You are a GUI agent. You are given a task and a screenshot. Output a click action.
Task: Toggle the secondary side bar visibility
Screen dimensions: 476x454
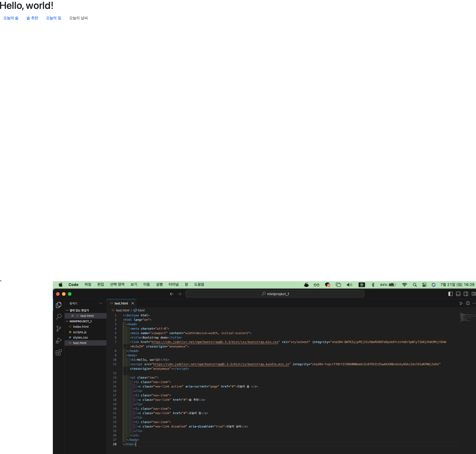pos(466,294)
